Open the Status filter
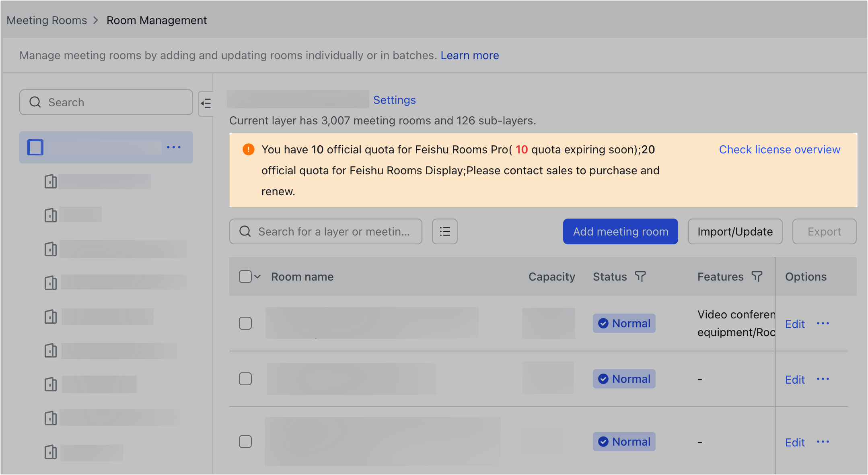Image resolution: width=868 pixels, height=475 pixels. pos(641,277)
